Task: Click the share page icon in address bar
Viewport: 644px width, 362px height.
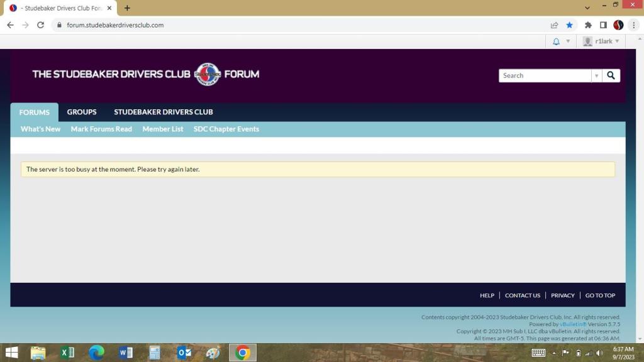Action: point(554,25)
